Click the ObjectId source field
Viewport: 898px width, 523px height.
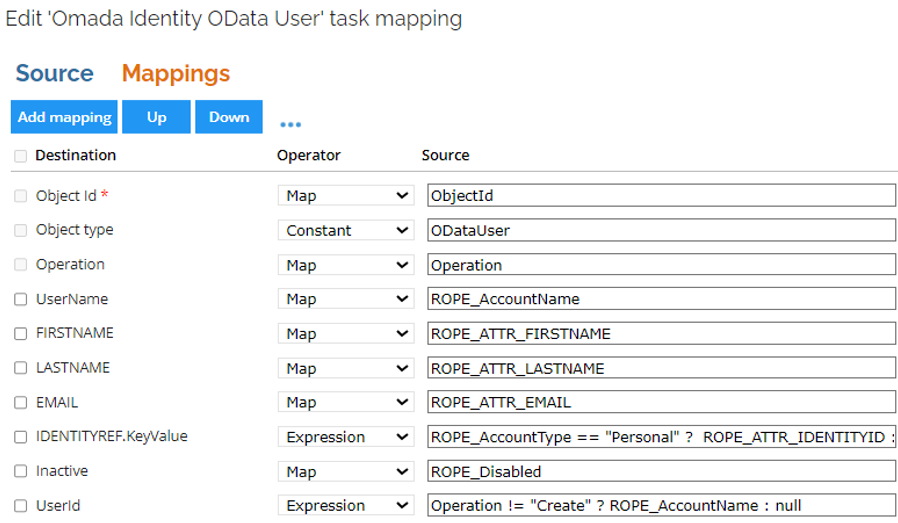(661, 195)
